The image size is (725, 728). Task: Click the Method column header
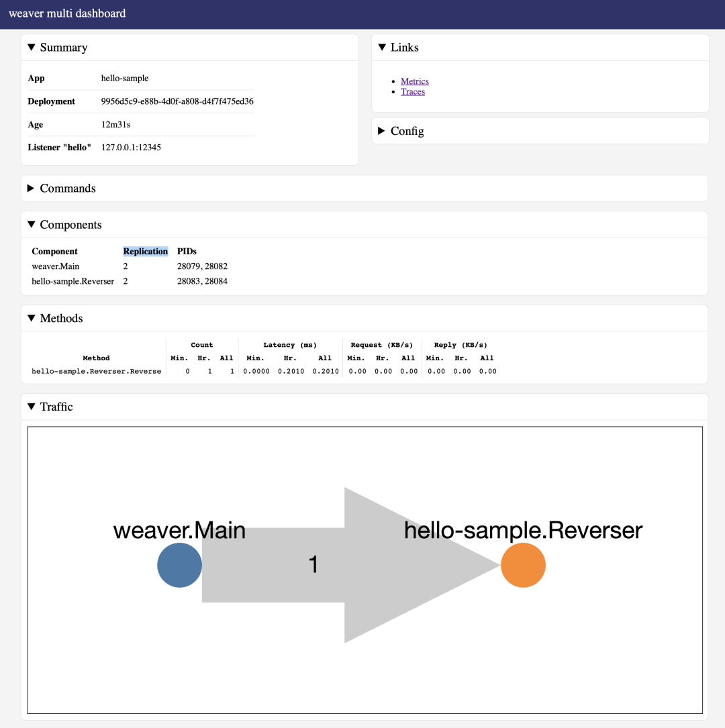96,358
